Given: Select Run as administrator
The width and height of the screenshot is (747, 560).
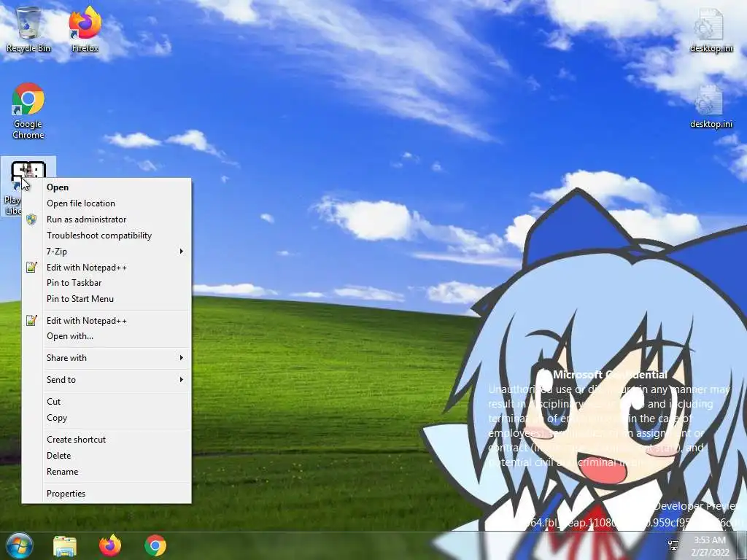Looking at the screenshot, I should pyautogui.click(x=107, y=219).
